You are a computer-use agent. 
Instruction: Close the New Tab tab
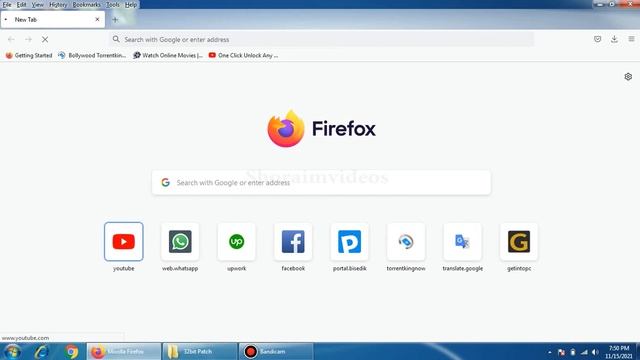(97, 20)
